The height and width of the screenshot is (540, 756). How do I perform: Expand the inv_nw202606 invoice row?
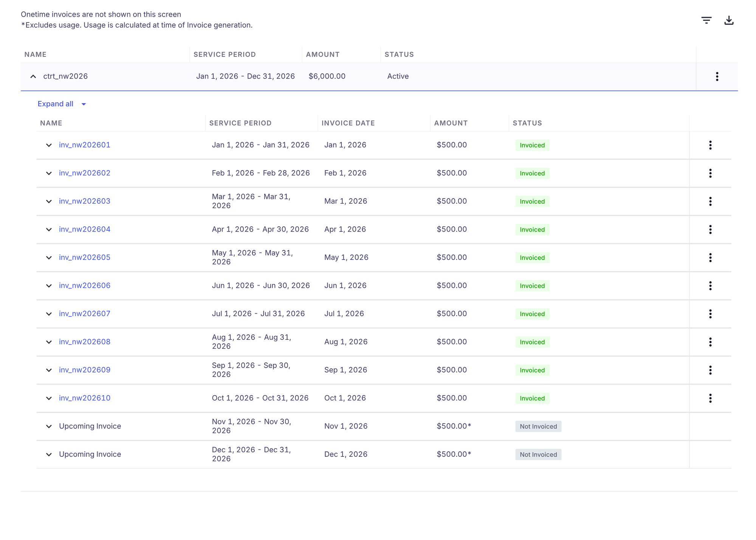[49, 286]
